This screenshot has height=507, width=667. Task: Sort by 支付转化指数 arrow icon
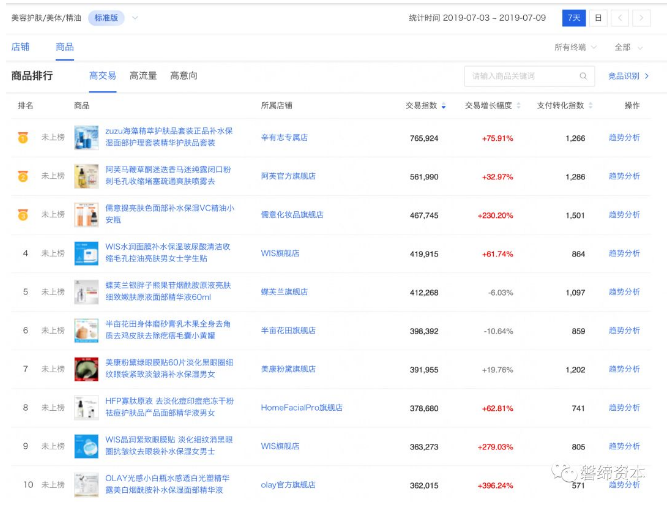[x=590, y=106]
